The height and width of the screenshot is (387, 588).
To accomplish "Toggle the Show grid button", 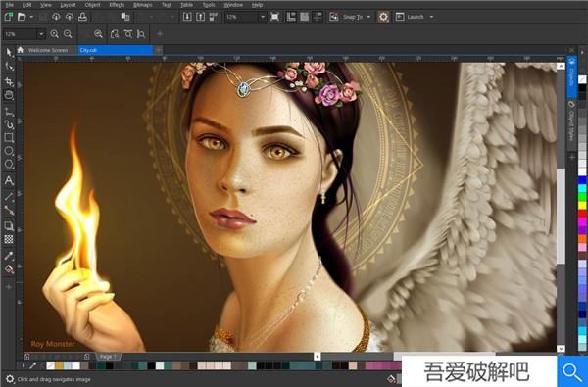I will point(304,17).
